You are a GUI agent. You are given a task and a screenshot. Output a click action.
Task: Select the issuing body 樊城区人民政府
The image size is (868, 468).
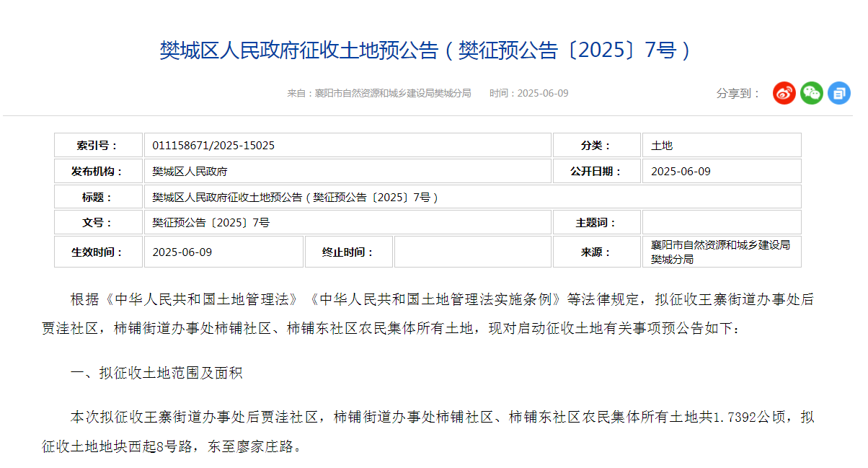tap(190, 172)
